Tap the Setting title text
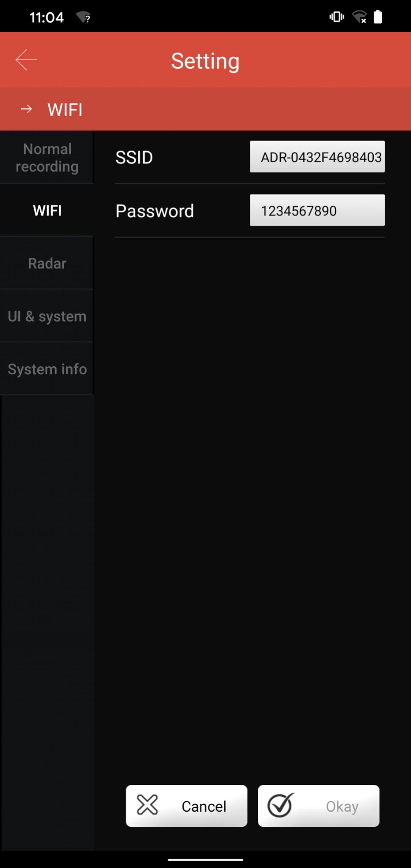This screenshot has width=411, height=868. (205, 61)
